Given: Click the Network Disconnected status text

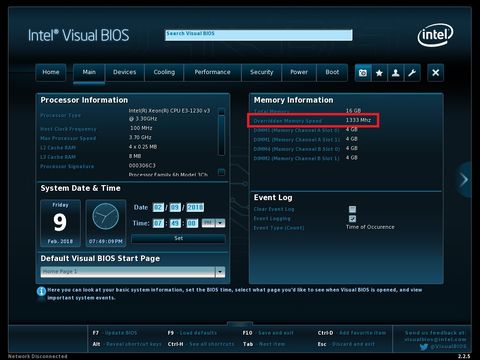Looking at the screenshot, I should tap(37, 356).
